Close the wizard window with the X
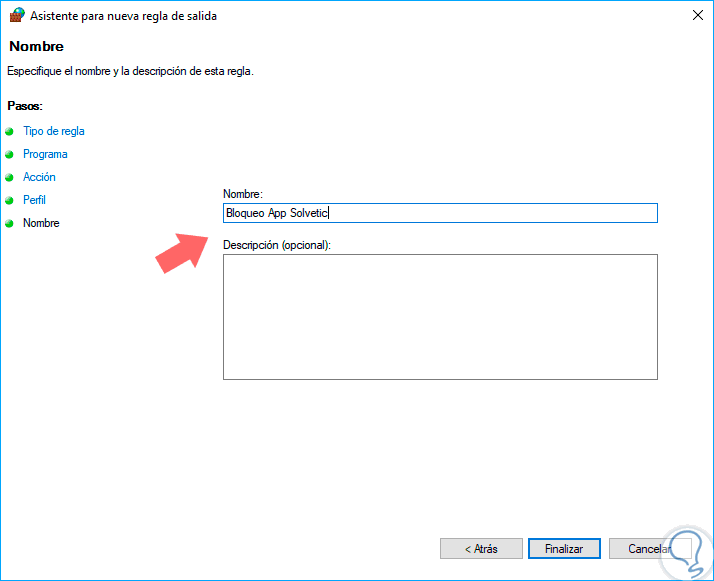The height and width of the screenshot is (581, 714). pos(694,16)
